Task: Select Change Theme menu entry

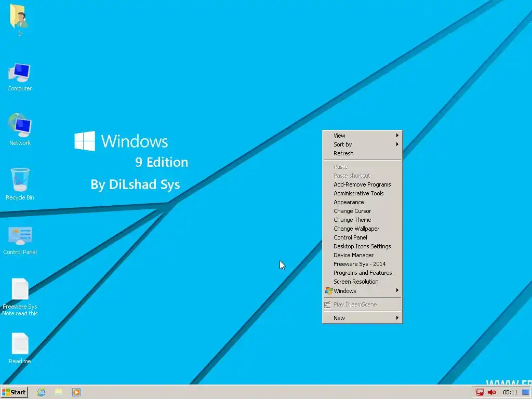Action: [362, 220]
